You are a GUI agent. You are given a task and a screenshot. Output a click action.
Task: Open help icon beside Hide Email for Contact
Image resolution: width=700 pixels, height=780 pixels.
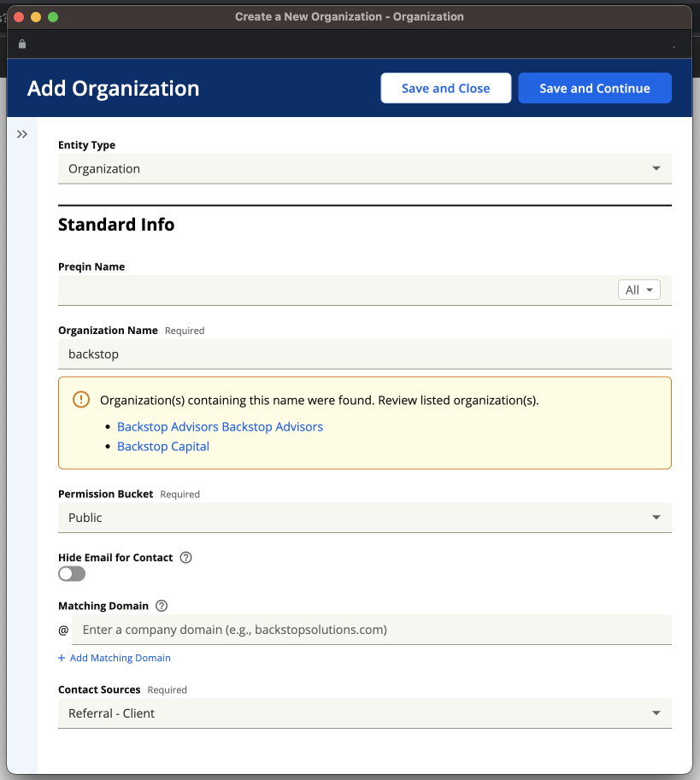[185, 558]
